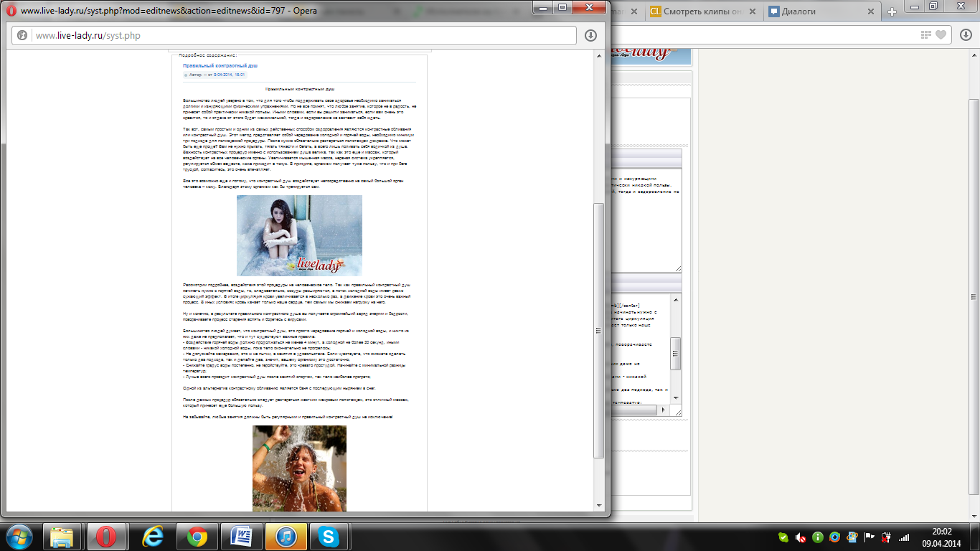Click the article date link 9-04-2014, 18:01
This screenshot has height=551, width=980.
click(x=229, y=75)
